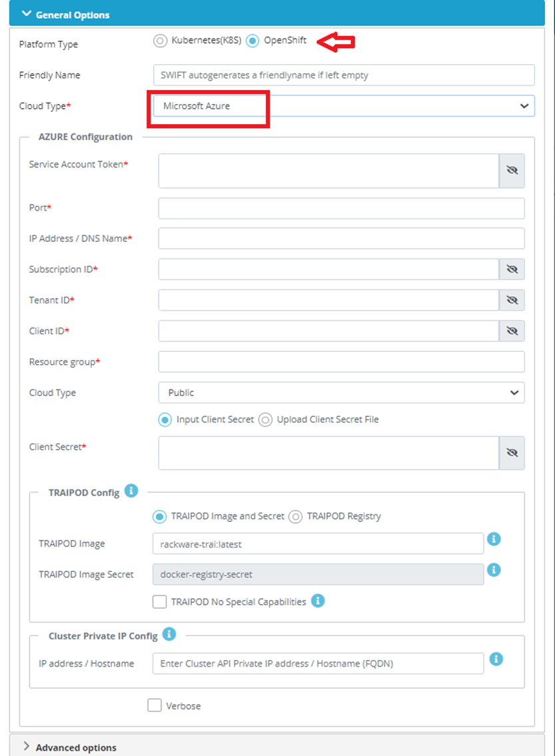Click the 'Platform Type' label
This screenshot has height=756, width=555.
point(48,45)
